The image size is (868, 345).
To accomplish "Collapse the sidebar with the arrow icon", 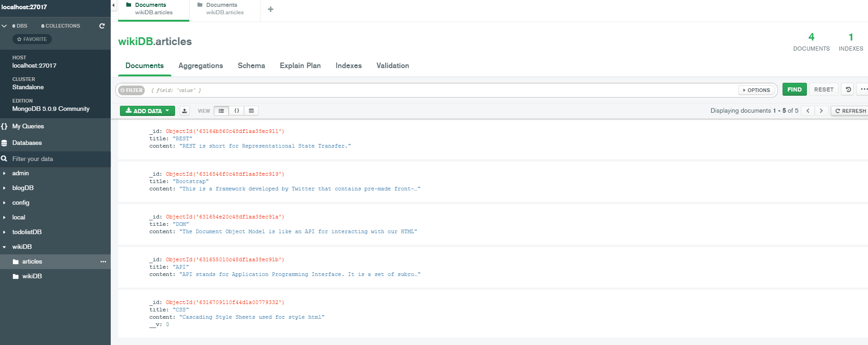I will [x=113, y=6].
